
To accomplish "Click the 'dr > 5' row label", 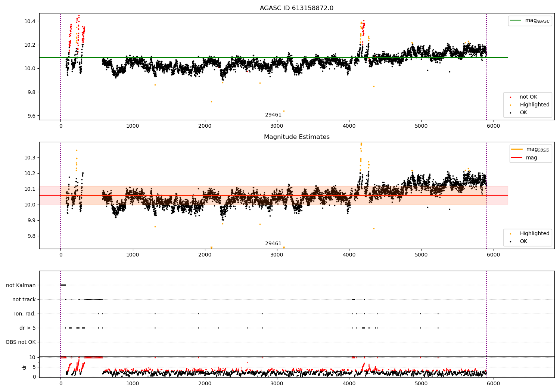I will (28, 328).
